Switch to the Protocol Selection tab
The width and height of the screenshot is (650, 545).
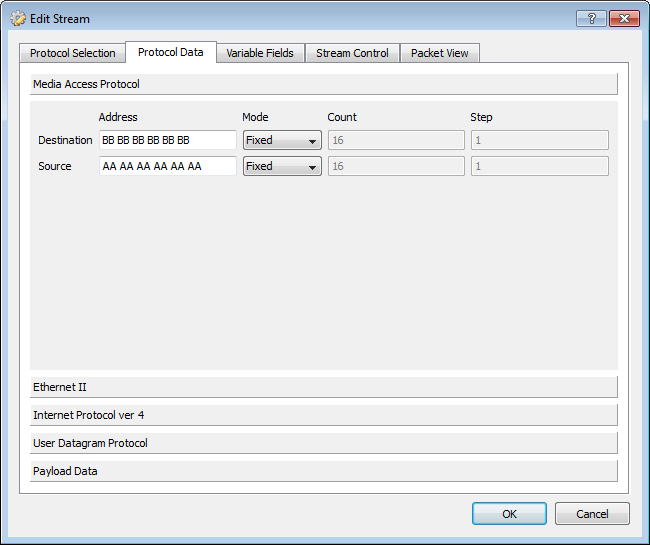click(x=73, y=53)
